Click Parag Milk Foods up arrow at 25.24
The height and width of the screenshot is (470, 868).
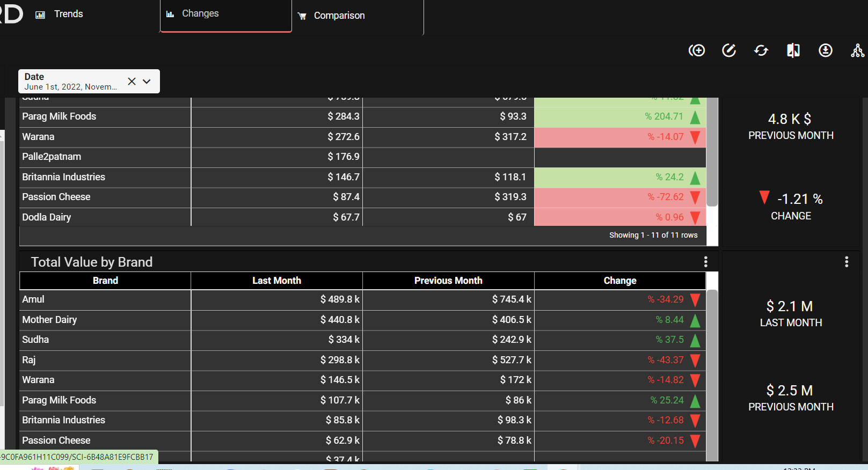[695, 401]
